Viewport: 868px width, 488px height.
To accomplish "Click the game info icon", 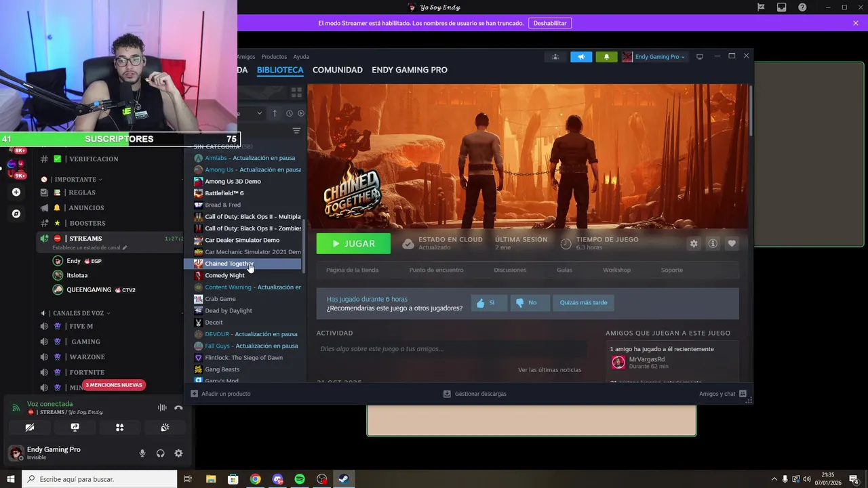I will point(713,243).
